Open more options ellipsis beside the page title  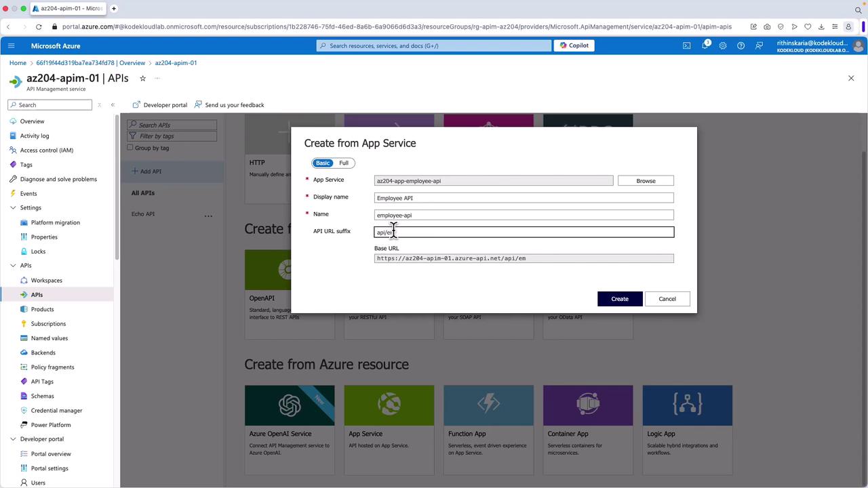[x=157, y=78]
